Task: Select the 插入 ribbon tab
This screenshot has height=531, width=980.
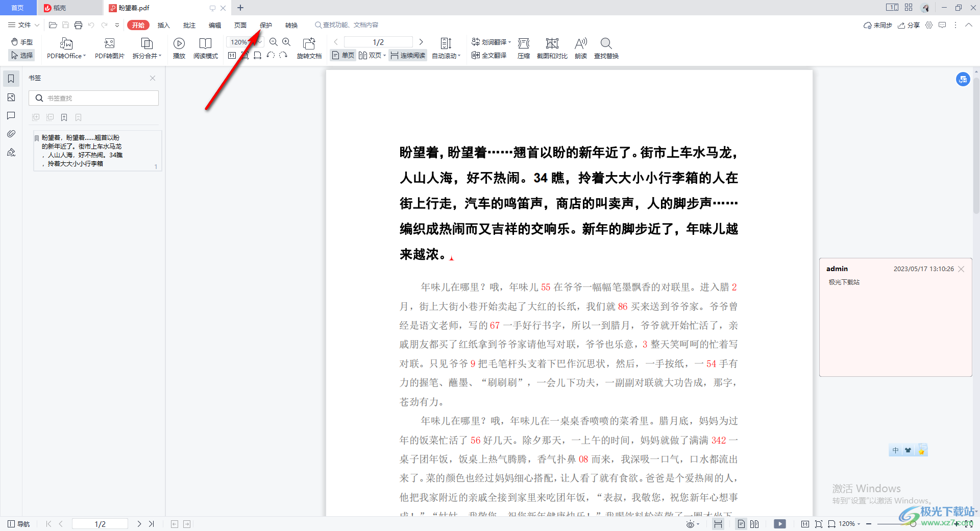Action: point(164,25)
